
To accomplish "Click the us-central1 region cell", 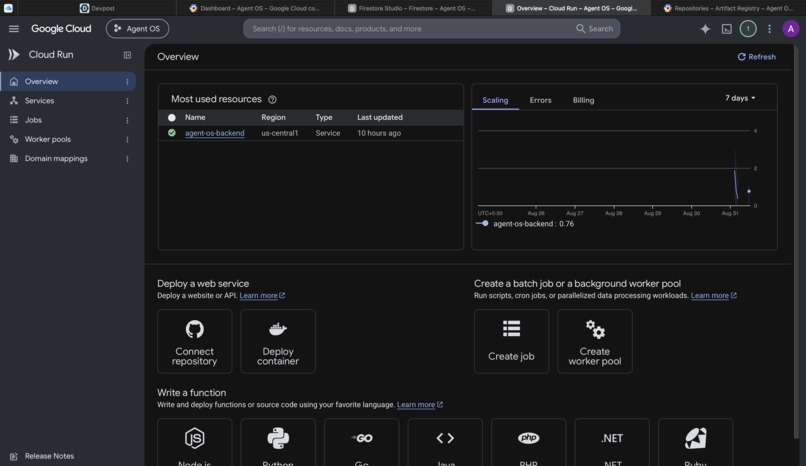I will click(x=280, y=133).
